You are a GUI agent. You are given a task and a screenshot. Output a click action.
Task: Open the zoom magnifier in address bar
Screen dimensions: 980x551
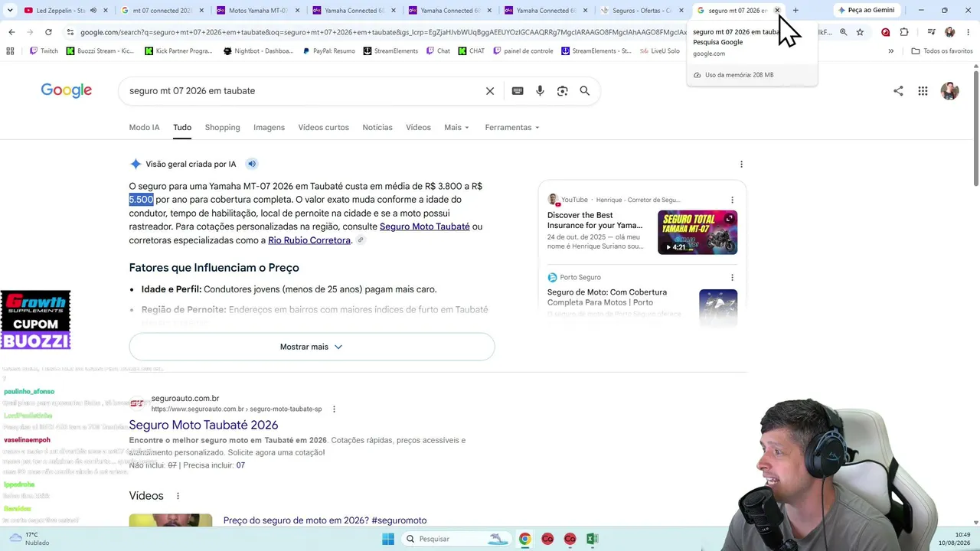[843, 32]
